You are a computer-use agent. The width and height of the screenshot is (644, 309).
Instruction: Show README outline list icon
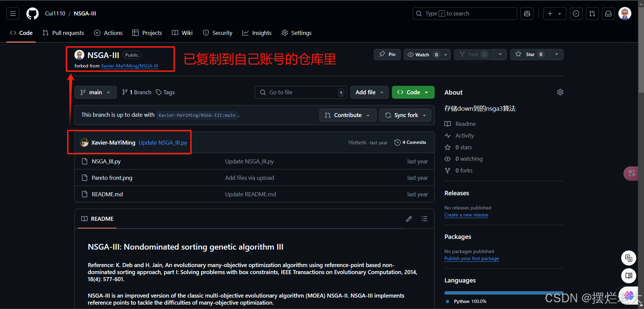point(424,219)
